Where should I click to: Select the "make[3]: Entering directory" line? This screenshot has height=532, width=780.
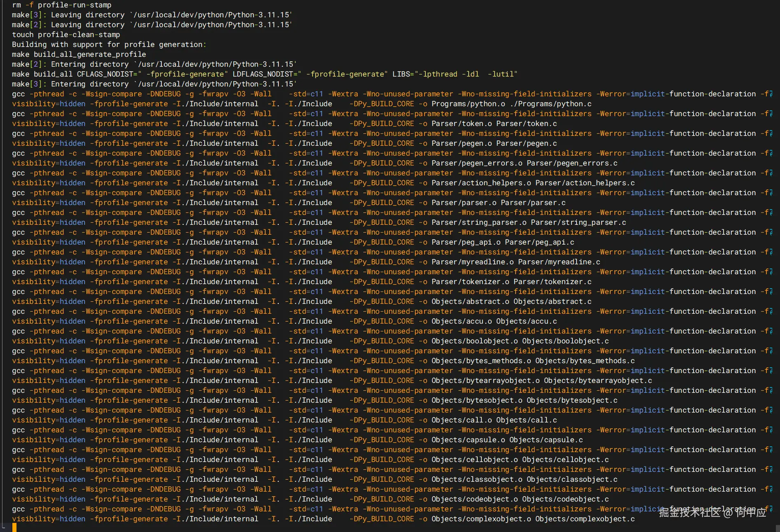point(154,84)
